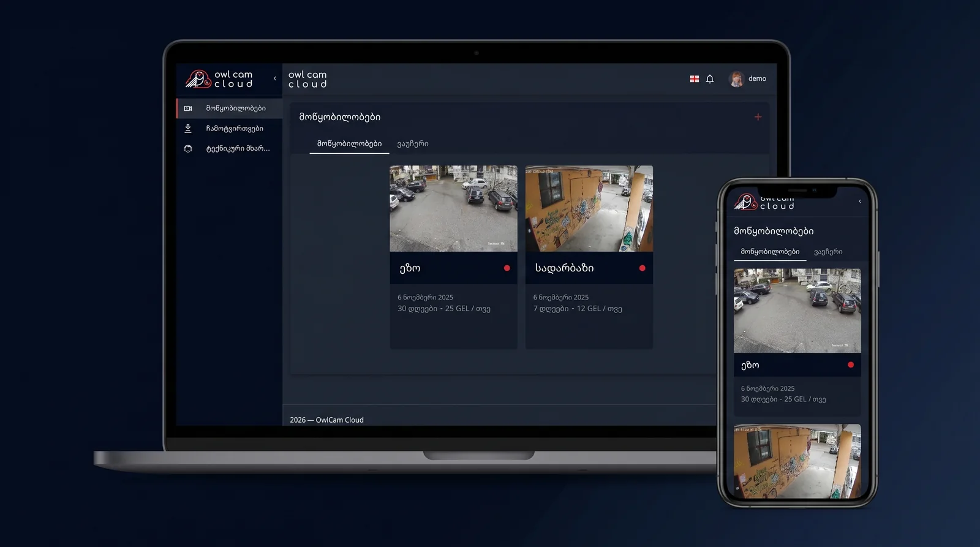
Task: Click the '2026 — OwlCam Cloud' footer text
Action: click(326, 420)
